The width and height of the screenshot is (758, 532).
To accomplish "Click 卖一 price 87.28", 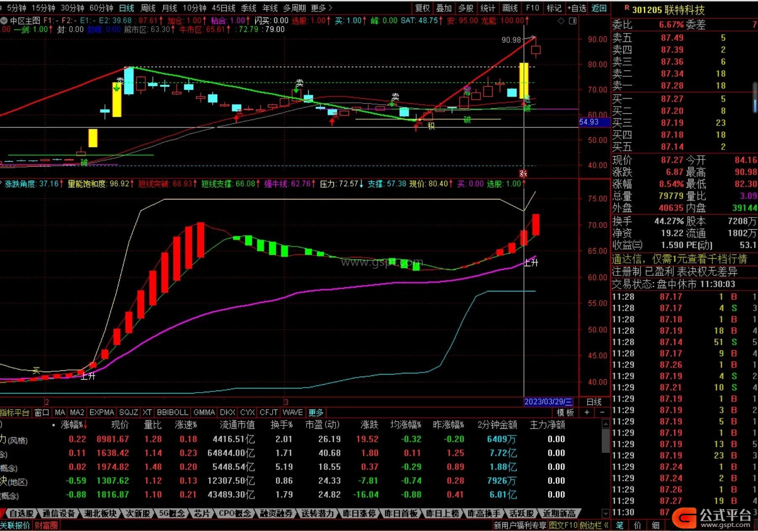I will click(x=672, y=86).
